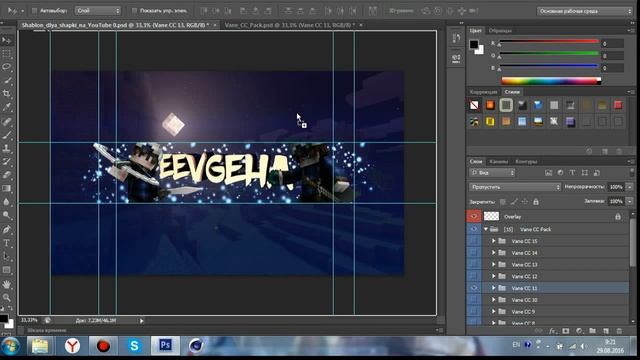Expand the Vane CC 13 group
Screen dimensions: 640x360
(493, 264)
